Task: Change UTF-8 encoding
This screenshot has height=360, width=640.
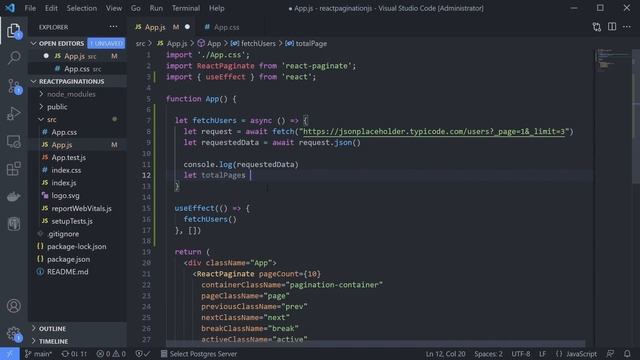Action: pos(521,354)
